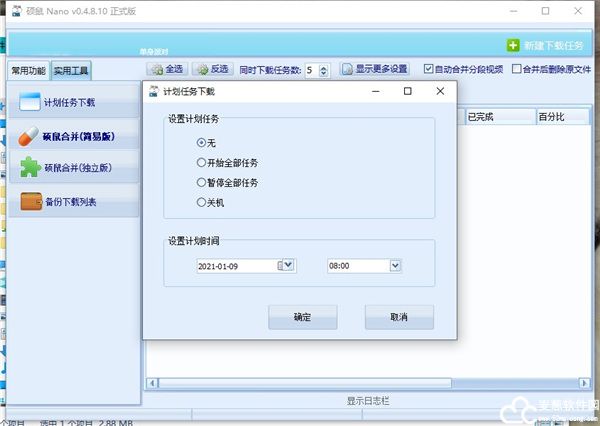The height and width of the screenshot is (426, 600).
Task: Switch to the 常用功能 tab
Action: 28,71
